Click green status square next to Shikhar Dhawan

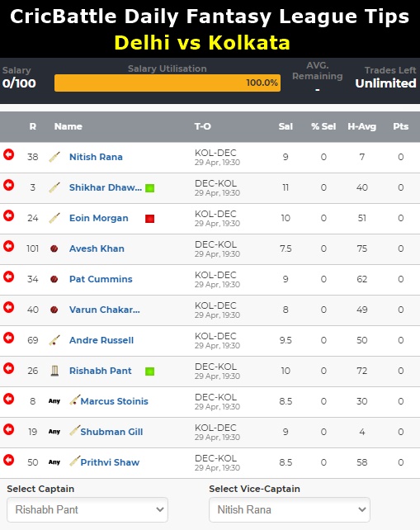click(149, 188)
